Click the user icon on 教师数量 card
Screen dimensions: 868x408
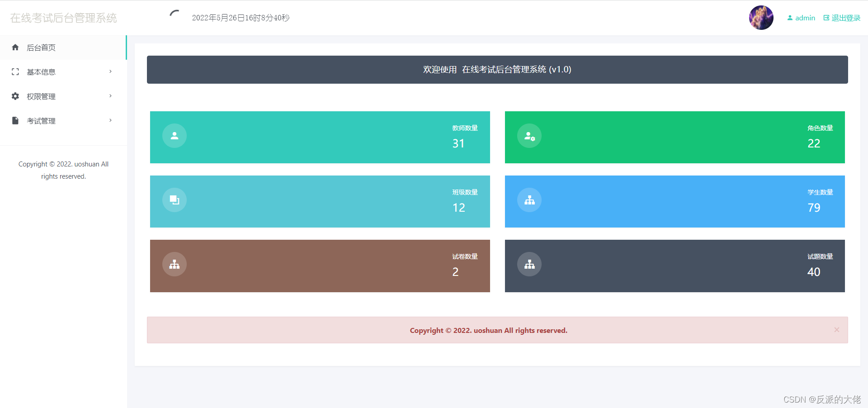(175, 136)
